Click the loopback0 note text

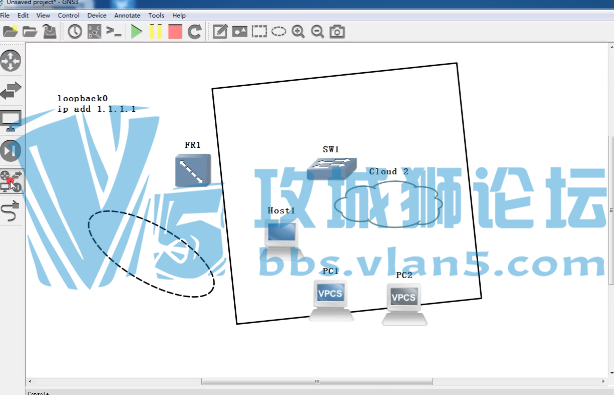[96, 104]
